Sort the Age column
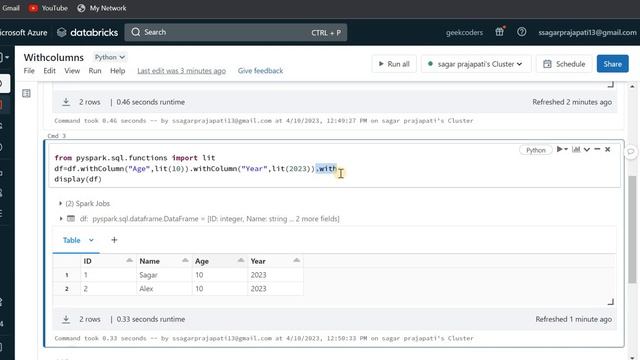Viewport: 640px width, 360px height. point(241,260)
